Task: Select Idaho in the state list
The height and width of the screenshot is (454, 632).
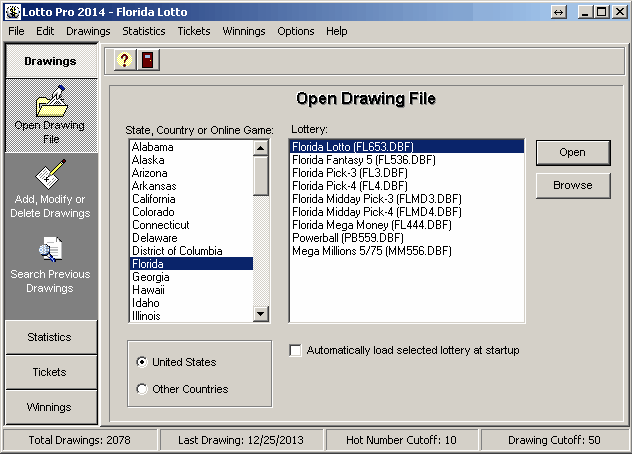Action: coord(191,303)
